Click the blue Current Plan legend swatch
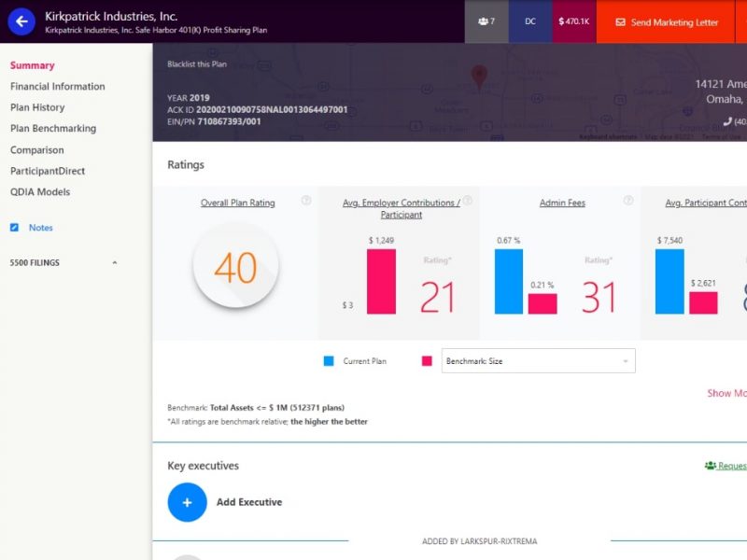Viewport: 747px width, 560px height. pos(329,361)
